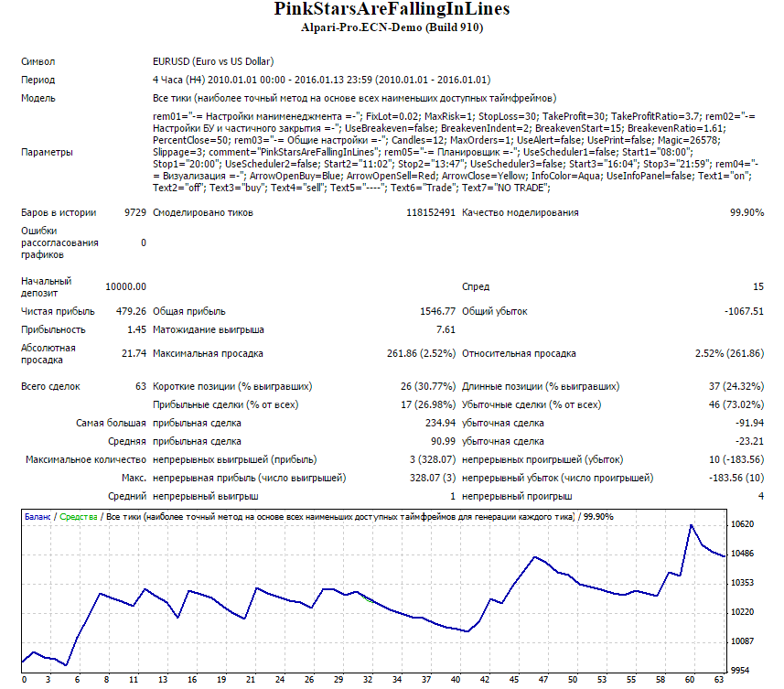Click the largest loss trade value -91.94
Image resolution: width=784 pixels, height=689 pixels.
(x=749, y=423)
